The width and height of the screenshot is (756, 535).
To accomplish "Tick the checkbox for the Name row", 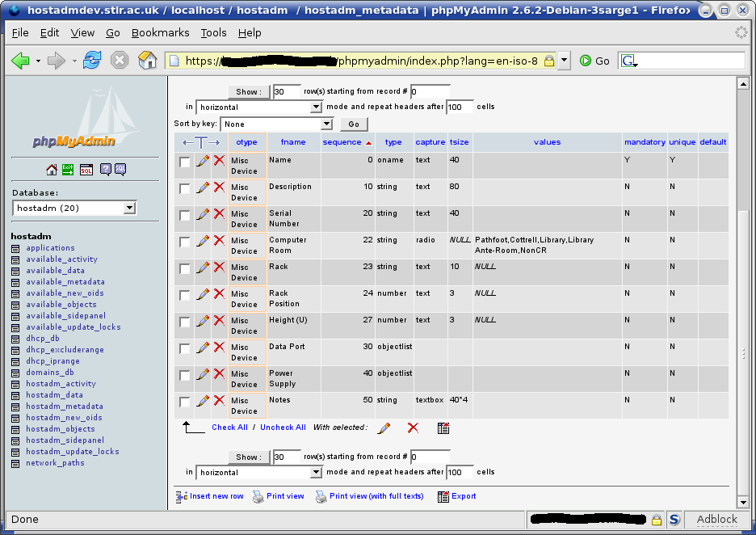I will [x=185, y=162].
